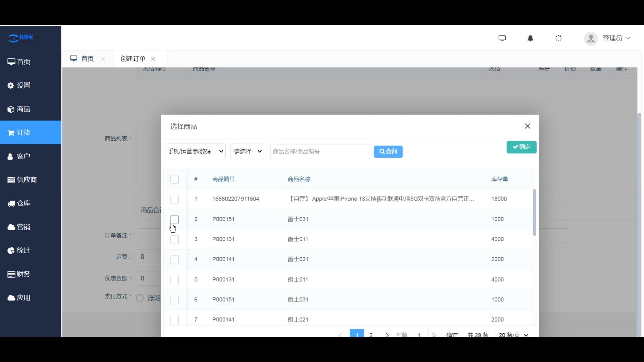Select the 账期 payment radio button
This screenshot has height=362, width=644.
pos(140,298)
